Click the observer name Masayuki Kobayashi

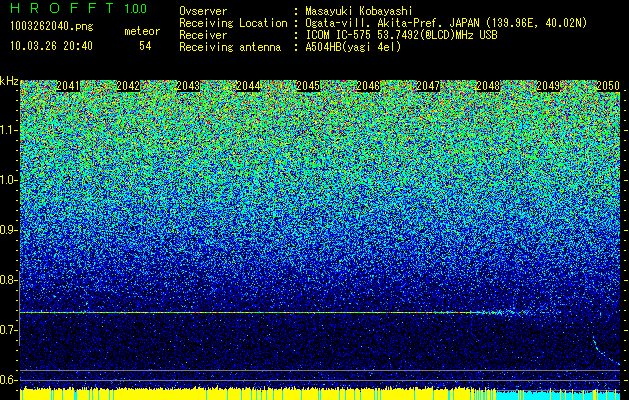(359, 11)
